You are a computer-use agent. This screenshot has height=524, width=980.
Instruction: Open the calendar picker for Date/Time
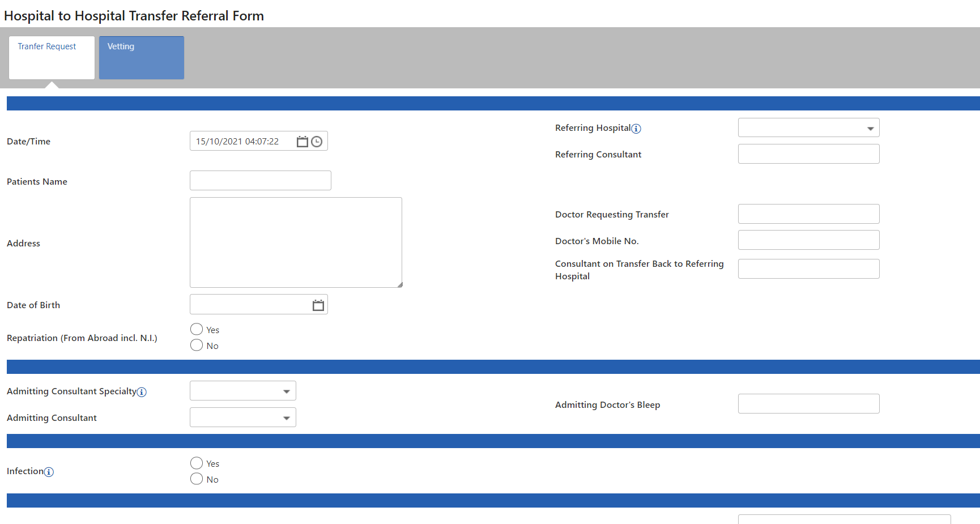tap(302, 141)
